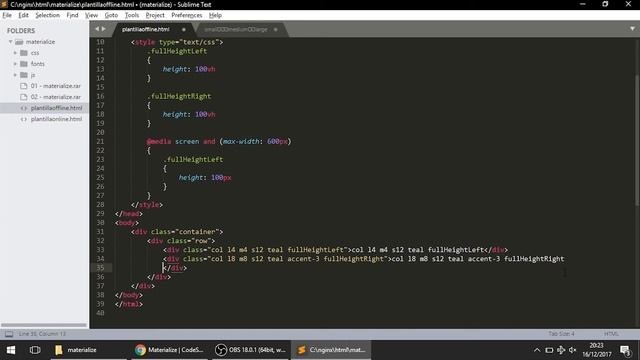Click the closing </style> tag
Viewport: 640px width, 360px height.
[x=147, y=204]
